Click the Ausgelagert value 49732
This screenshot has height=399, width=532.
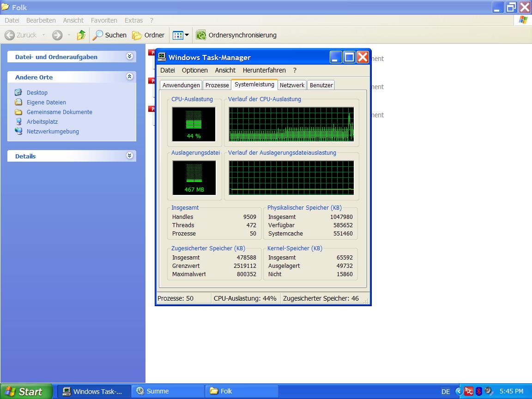pyautogui.click(x=345, y=266)
